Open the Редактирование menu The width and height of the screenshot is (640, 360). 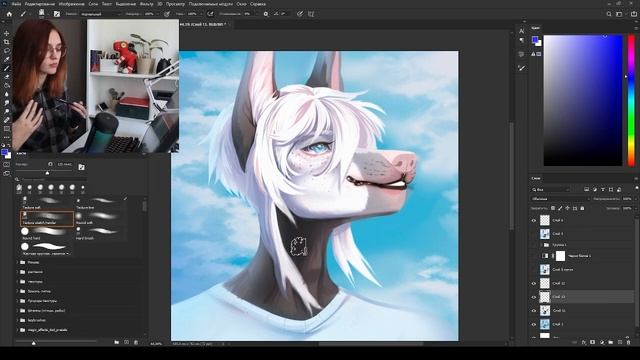40,4
